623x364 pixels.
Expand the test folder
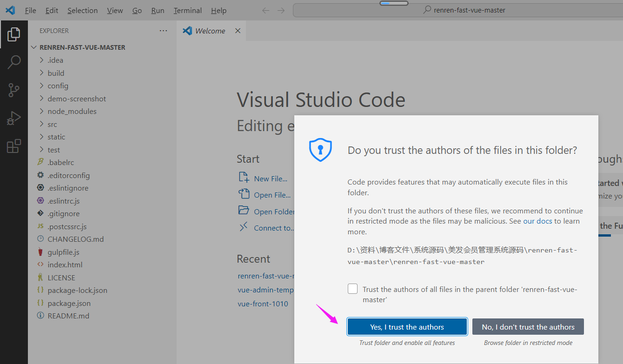(x=41, y=150)
